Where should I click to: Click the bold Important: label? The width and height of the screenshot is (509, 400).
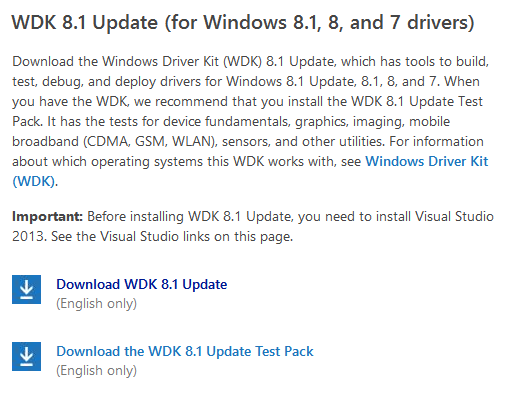tap(47, 217)
